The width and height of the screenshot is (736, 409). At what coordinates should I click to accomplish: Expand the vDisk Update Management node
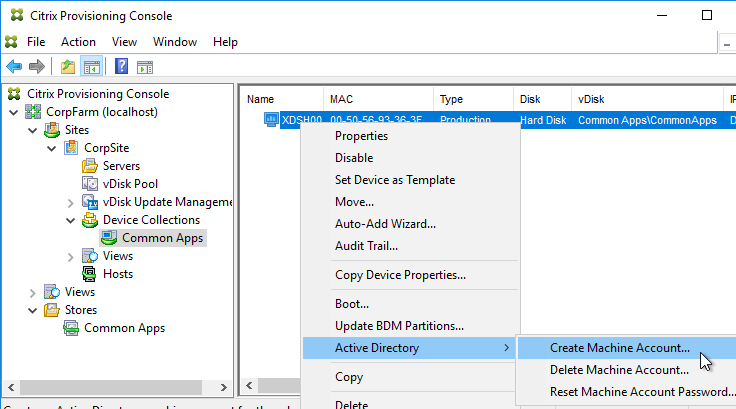(x=70, y=203)
